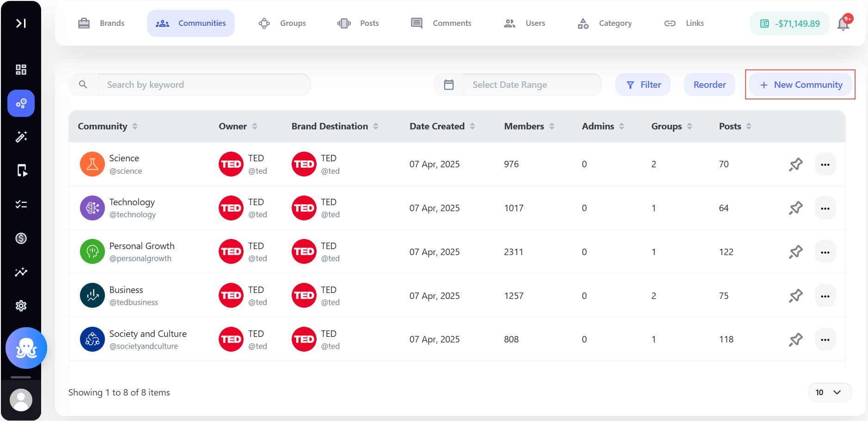
Task: Click the Filter button
Action: pos(643,85)
